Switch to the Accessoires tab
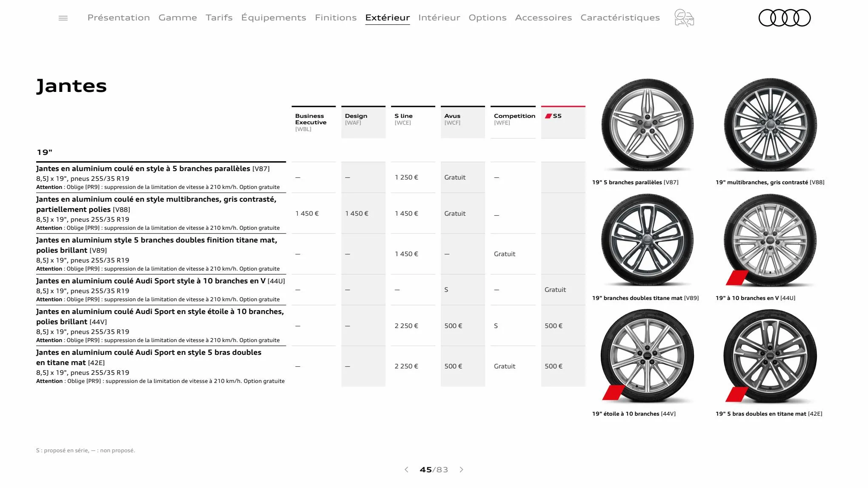The image size is (868, 488). [x=543, y=17]
